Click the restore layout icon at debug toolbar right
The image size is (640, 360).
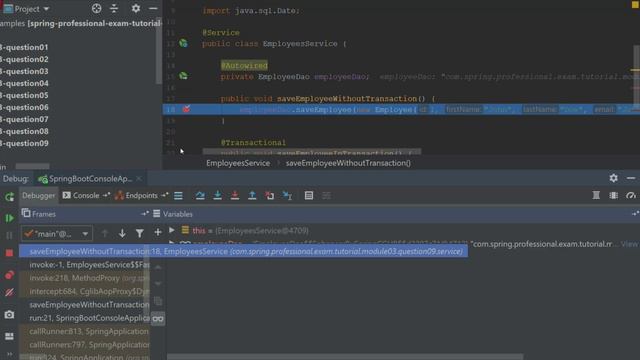596,196
